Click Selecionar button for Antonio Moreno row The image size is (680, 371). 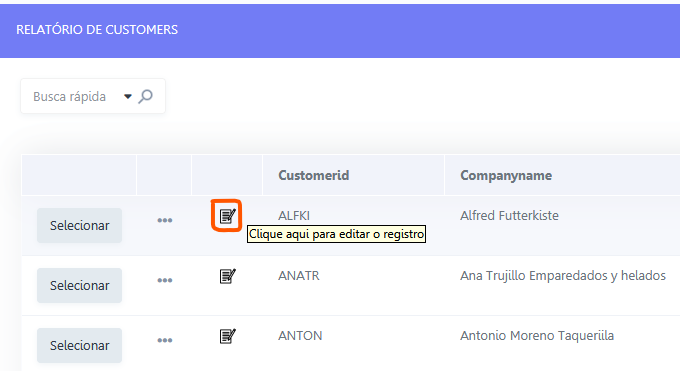[x=79, y=345]
